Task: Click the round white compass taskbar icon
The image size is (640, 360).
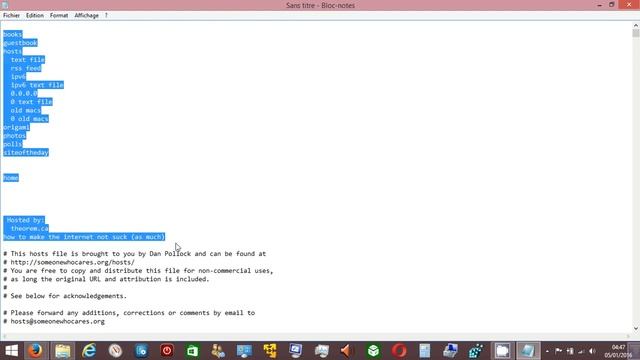Action: click(115, 351)
